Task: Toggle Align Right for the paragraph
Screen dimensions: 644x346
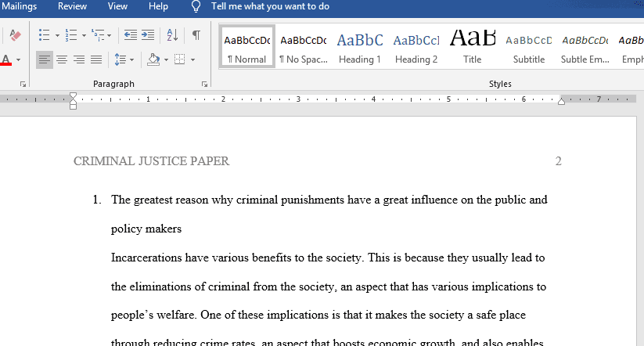Action: 79,60
